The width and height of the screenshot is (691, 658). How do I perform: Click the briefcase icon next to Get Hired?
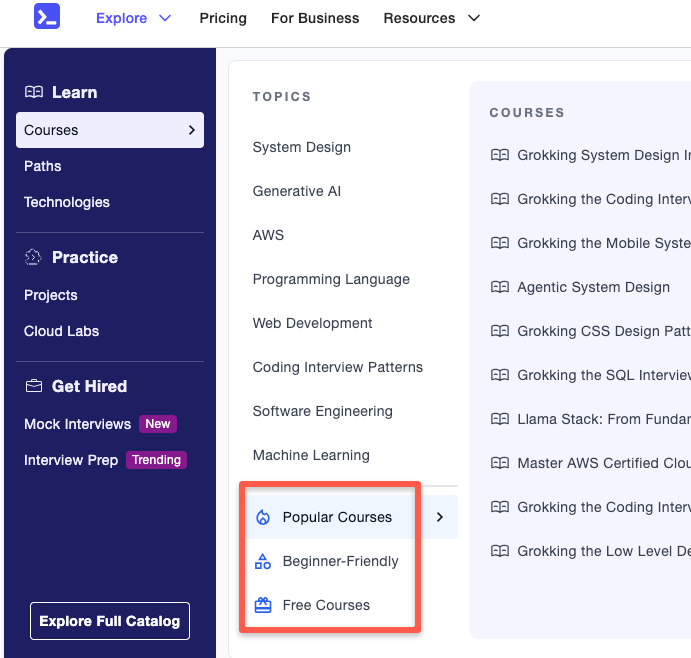click(34, 386)
